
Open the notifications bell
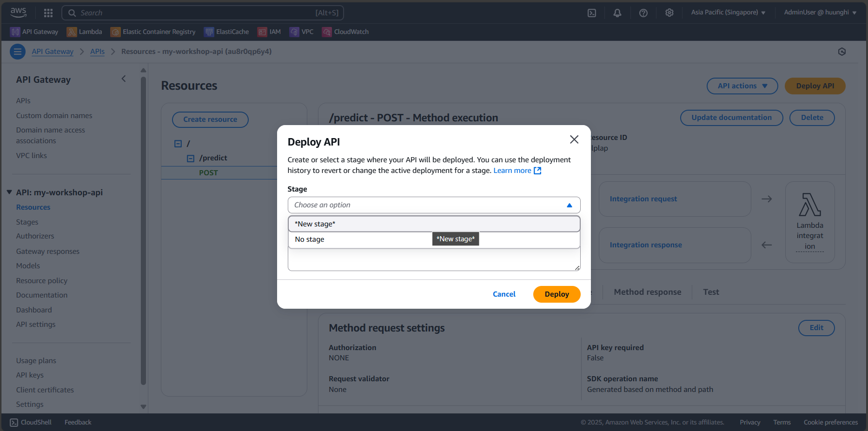pyautogui.click(x=617, y=13)
